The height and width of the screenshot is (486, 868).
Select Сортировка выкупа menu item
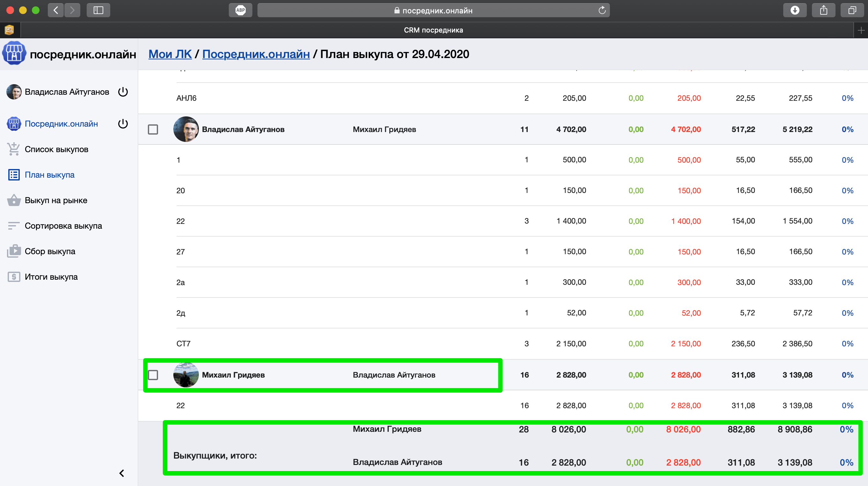click(x=63, y=226)
